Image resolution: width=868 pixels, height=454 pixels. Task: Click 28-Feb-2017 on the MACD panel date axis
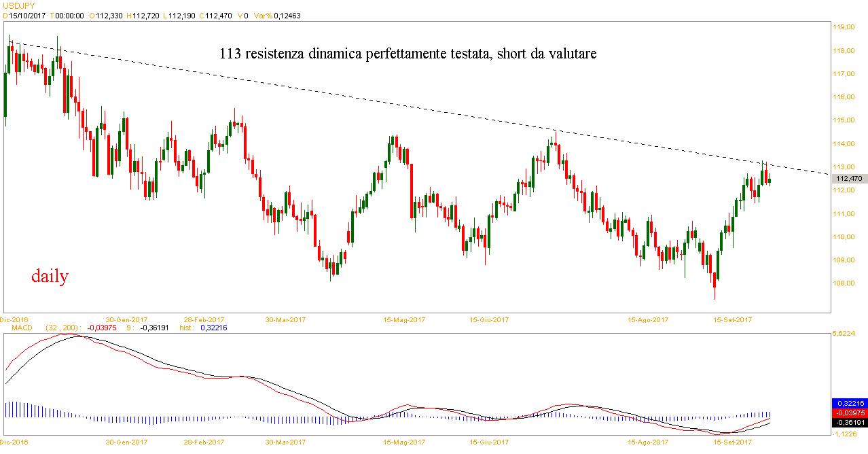[x=204, y=442]
